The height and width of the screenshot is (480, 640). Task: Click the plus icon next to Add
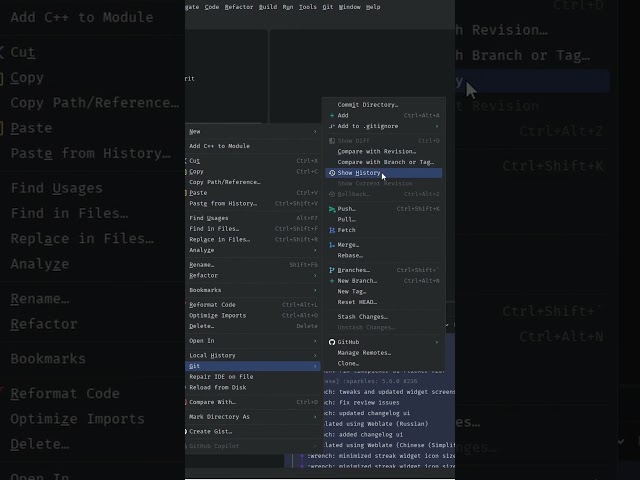(332, 116)
